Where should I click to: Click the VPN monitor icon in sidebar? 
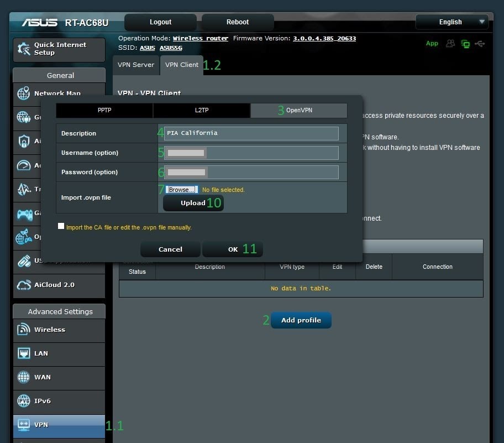tap(24, 425)
